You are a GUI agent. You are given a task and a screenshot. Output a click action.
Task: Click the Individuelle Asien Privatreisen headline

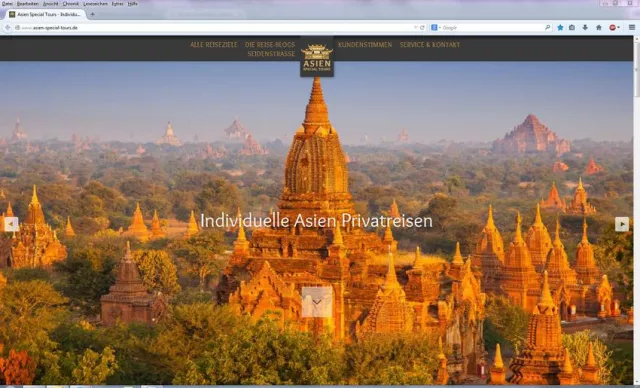pos(316,221)
